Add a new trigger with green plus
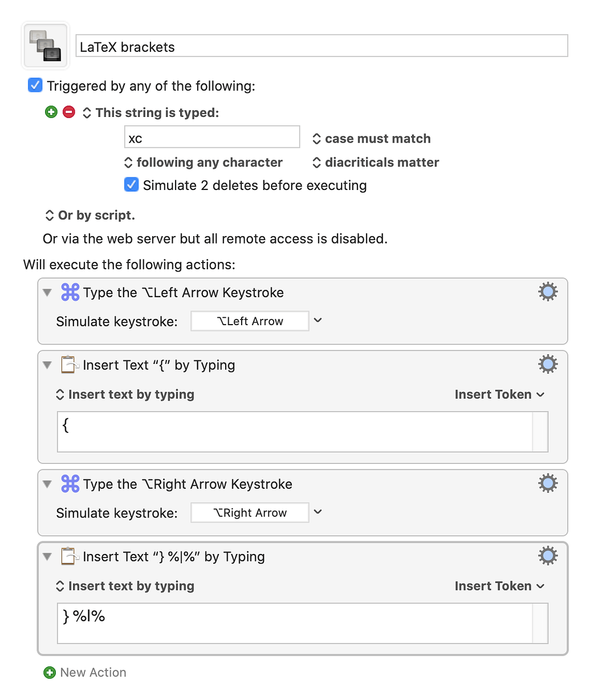Viewport: 590px width, 700px height. 51,112
